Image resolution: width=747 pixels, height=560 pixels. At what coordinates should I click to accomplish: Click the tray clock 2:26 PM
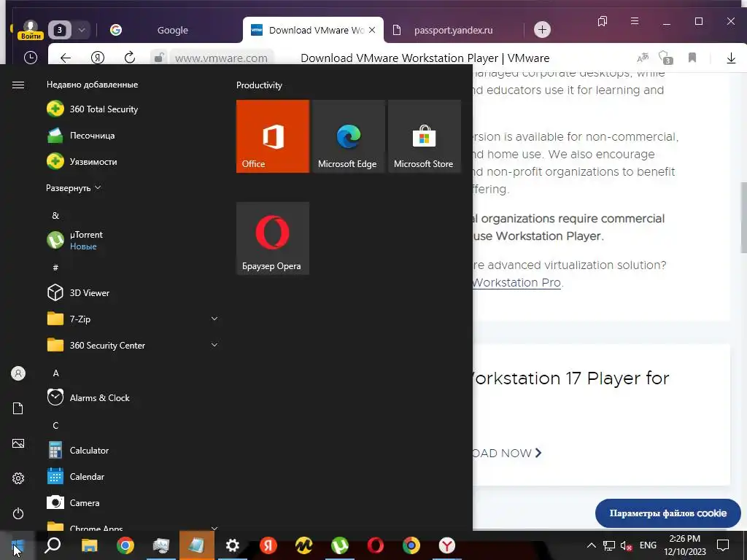click(x=685, y=545)
